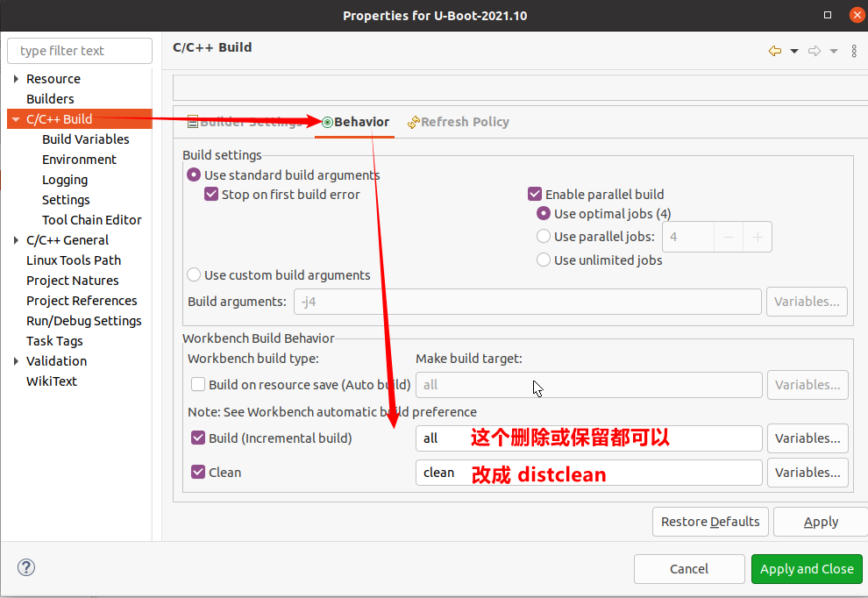868x598 pixels.
Task: Select Use standard build arguments radio
Action: click(x=193, y=175)
